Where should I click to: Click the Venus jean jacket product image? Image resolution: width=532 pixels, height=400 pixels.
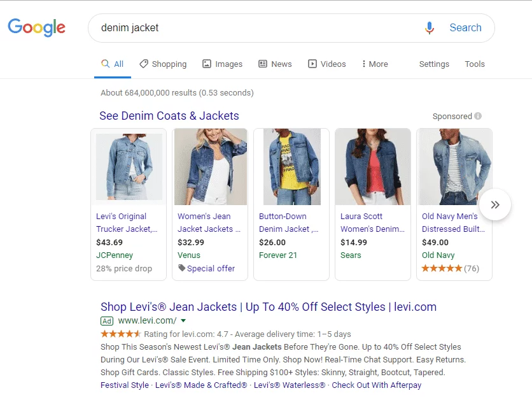tap(211, 167)
